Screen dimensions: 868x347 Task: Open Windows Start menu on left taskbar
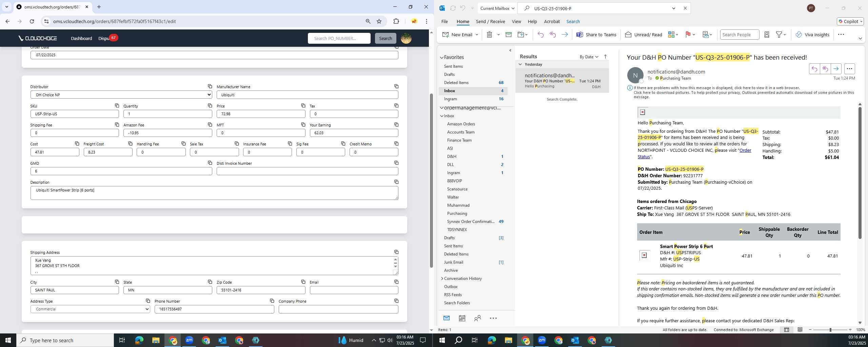click(8, 340)
